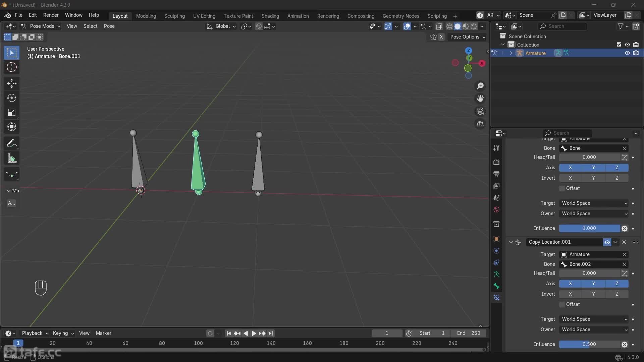Select the Rotate tool
This screenshot has height=362, width=644.
point(11,98)
